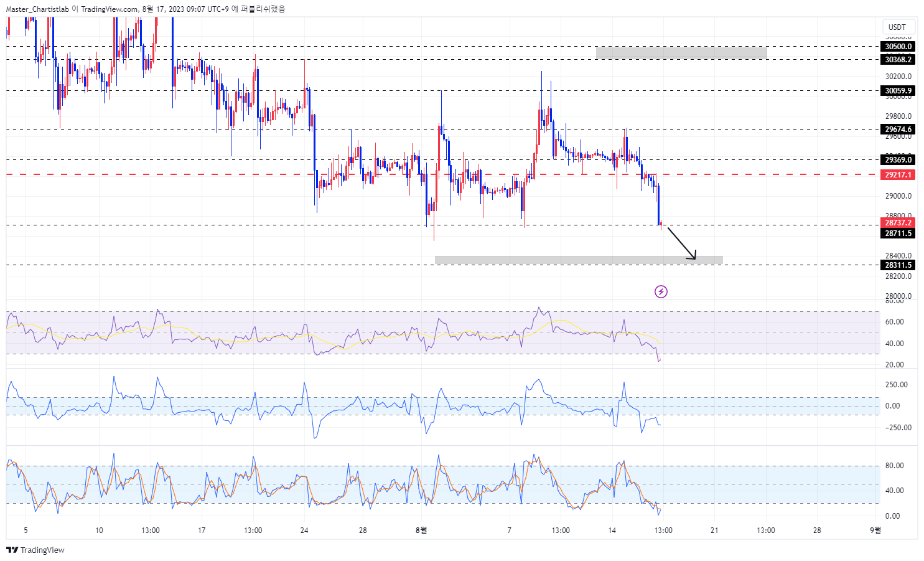Click the 30200.0 price axis value
Screen dimensions: 924x561
coord(898,77)
